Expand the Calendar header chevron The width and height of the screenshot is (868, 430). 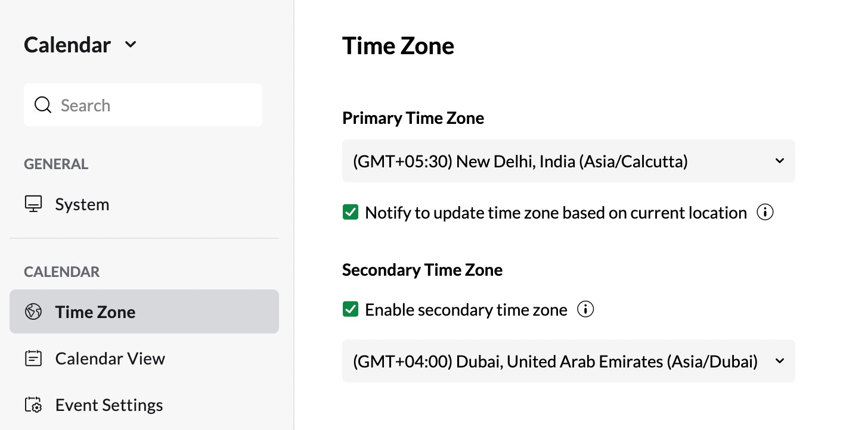pos(131,45)
